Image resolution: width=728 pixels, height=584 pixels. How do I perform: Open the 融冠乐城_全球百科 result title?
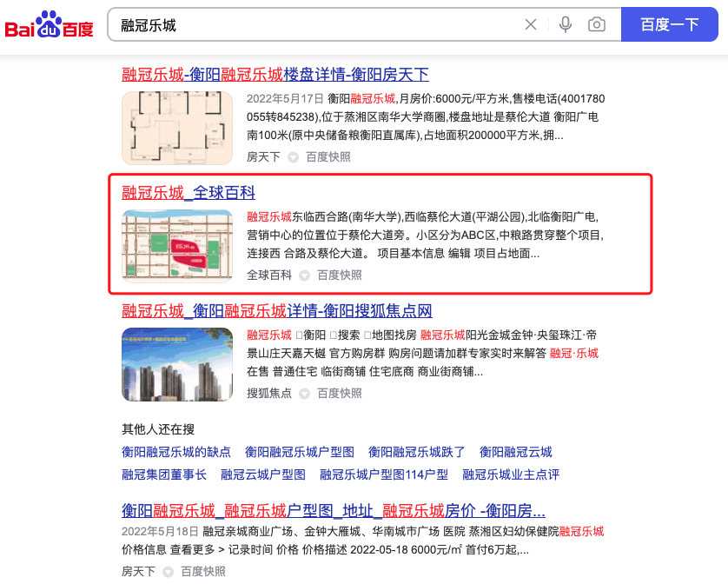click(x=189, y=192)
